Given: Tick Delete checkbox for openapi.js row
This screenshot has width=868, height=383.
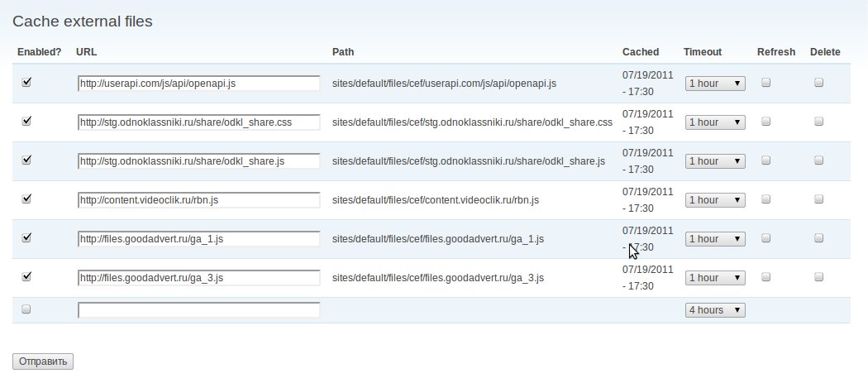Looking at the screenshot, I should click(x=818, y=83).
